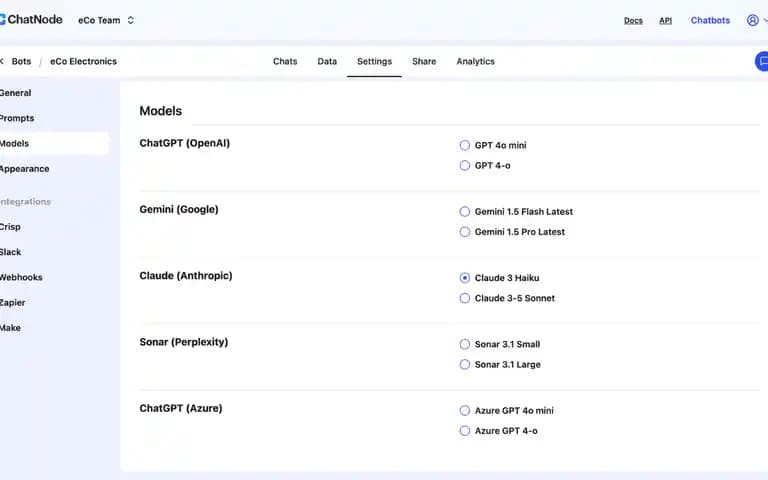This screenshot has height=480, width=768.
Task: Click the eCo Electronics breadcrumb
Action: click(x=83, y=61)
